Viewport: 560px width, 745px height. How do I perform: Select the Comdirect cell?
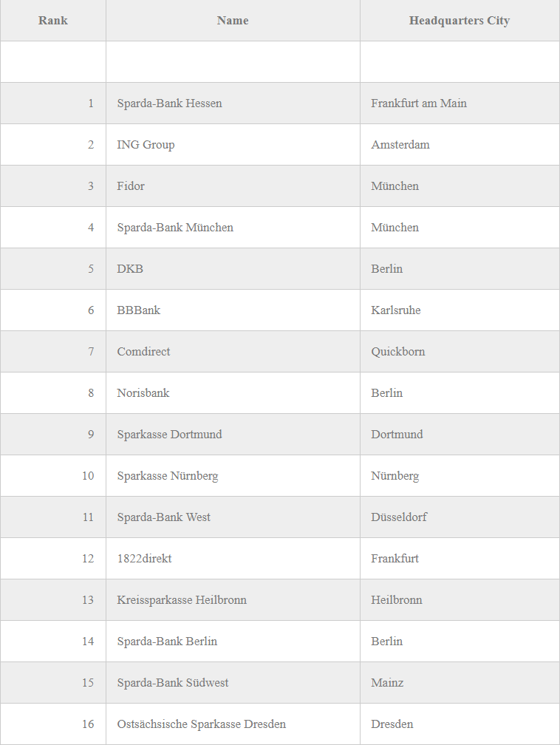click(233, 351)
